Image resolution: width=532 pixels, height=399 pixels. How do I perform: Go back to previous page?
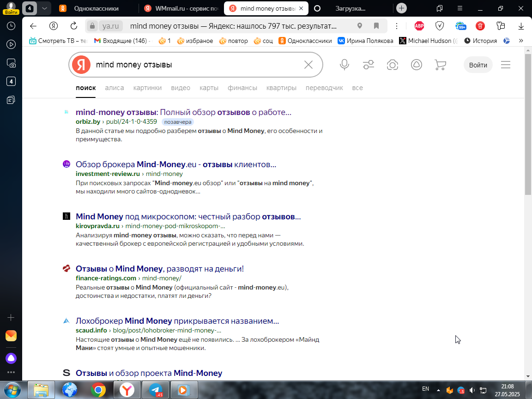pos(33,26)
